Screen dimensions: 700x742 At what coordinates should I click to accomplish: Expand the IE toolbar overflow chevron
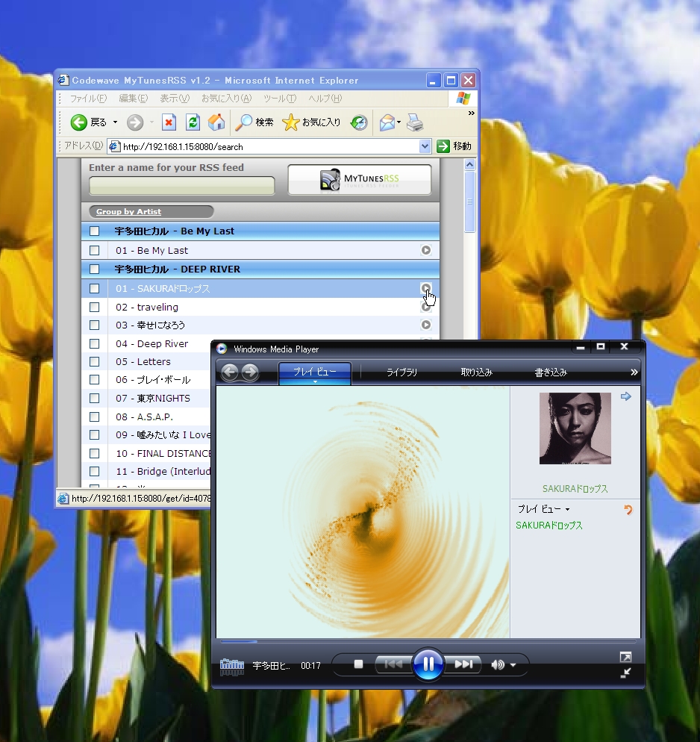(x=471, y=113)
